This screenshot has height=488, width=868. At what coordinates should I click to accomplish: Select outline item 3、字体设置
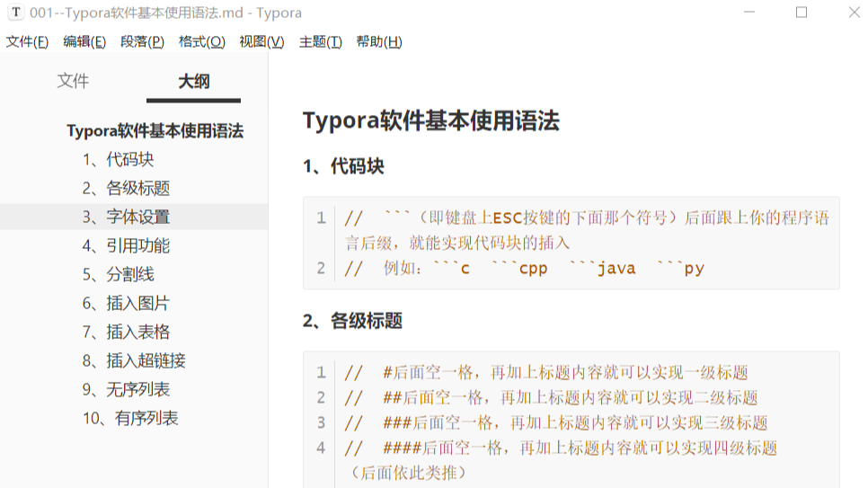[x=134, y=217]
